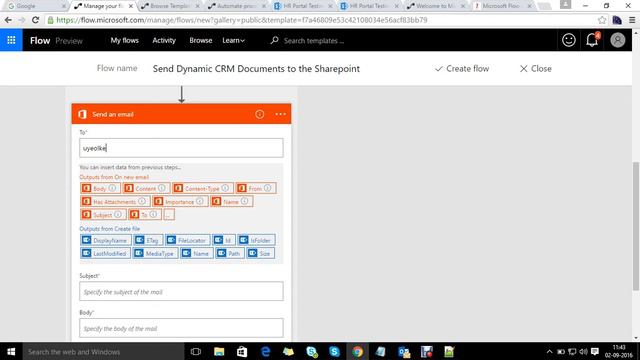Insert the Size token from Create file
640x360 pixels.
pyautogui.click(x=260, y=253)
